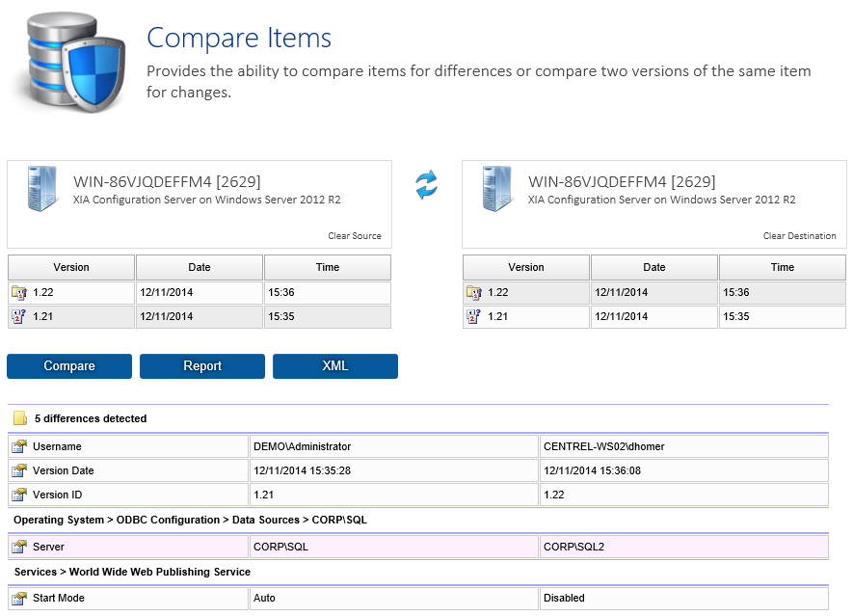The width and height of the screenshot is (853, 616).
Task: Click the destination server tower icon
Action: click(x=496, y=189)
